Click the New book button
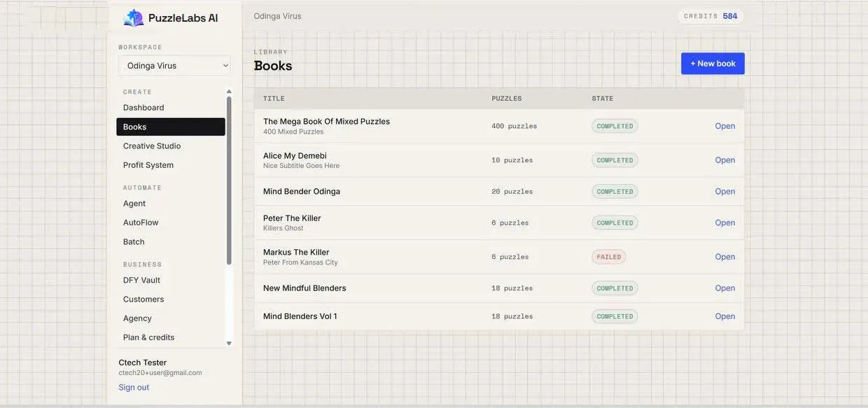This screenshot has width=868, height=408. click(x=713, y=64)
